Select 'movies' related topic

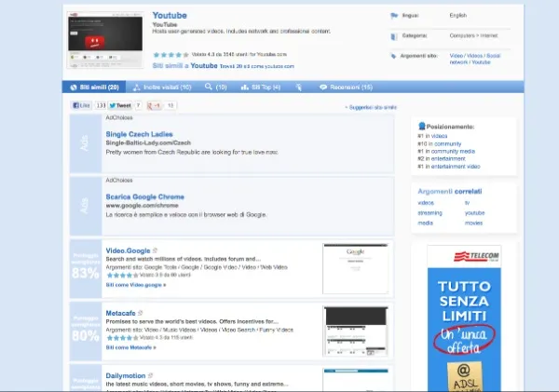473,223
